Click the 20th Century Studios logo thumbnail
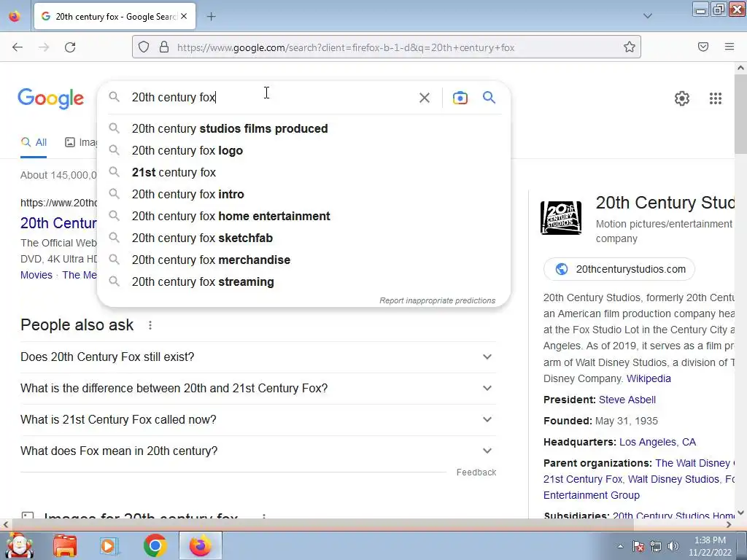Viewport: 747px width, 560px height. (561, 218)
